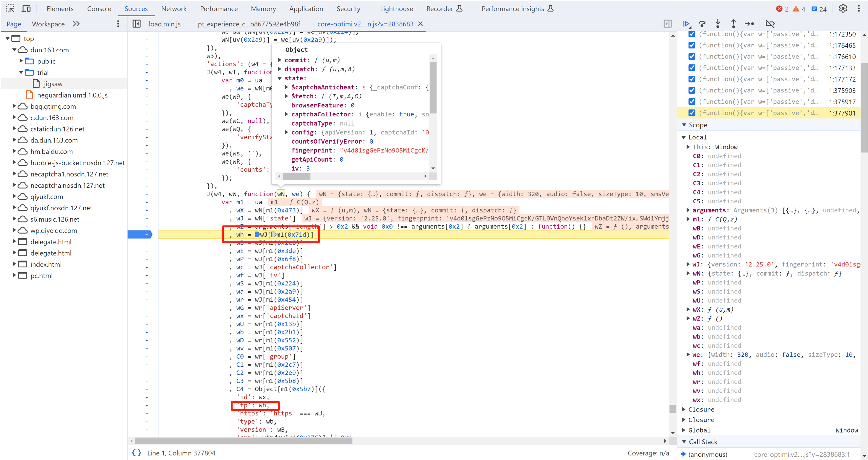The height and width of the screenshot is (460, 868).
Task: Switch to the Performance tab
Action: [x=218, y=9]
